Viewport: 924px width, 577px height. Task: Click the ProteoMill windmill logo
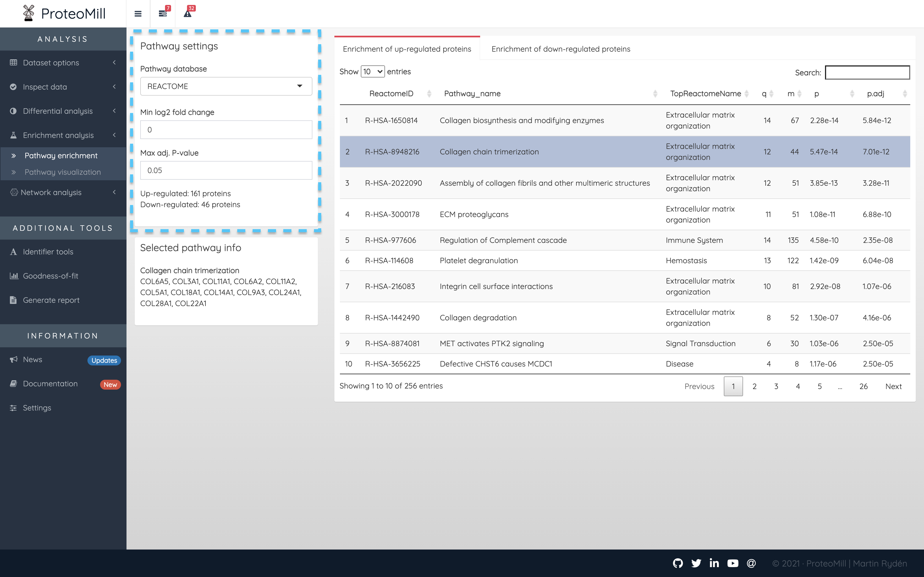[28, 13]
